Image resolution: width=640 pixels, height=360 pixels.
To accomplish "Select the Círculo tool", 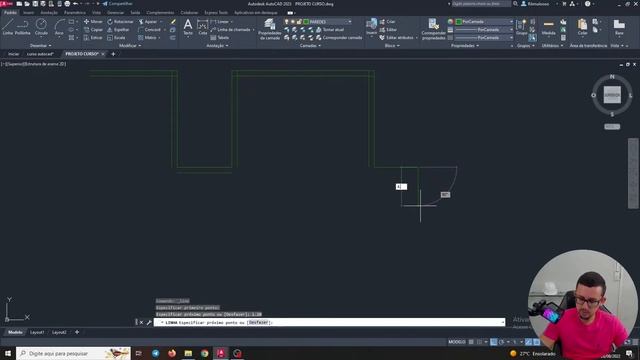I will click(x=41, y=27).
